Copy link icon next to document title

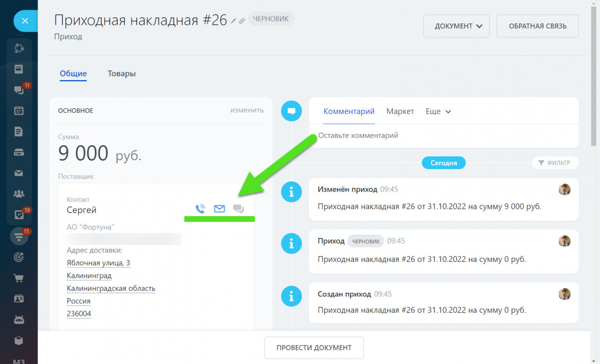[x=242, y=21]
